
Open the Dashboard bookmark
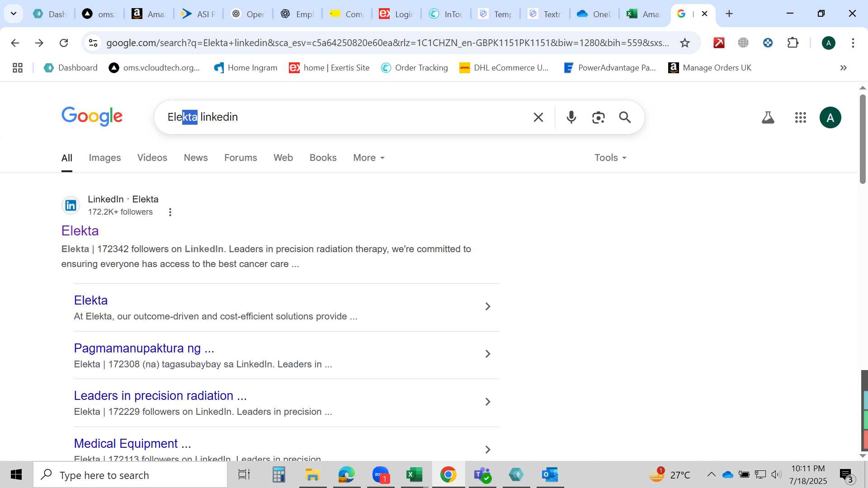(x=71, y=68)
